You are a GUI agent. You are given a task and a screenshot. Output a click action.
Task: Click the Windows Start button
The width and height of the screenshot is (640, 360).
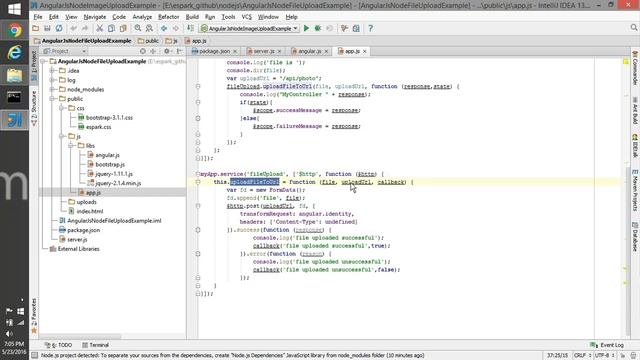[14, 9]
